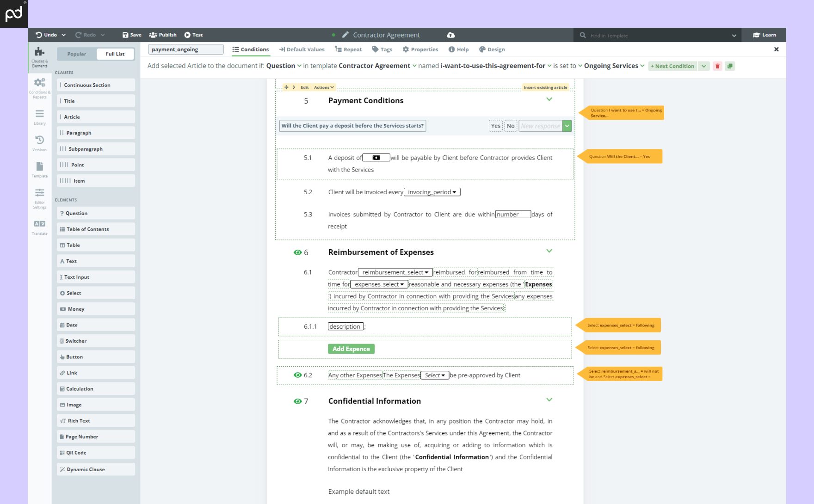Click the Find in Template search field
This screenshot has height=504, width=814.
point(647,35)
